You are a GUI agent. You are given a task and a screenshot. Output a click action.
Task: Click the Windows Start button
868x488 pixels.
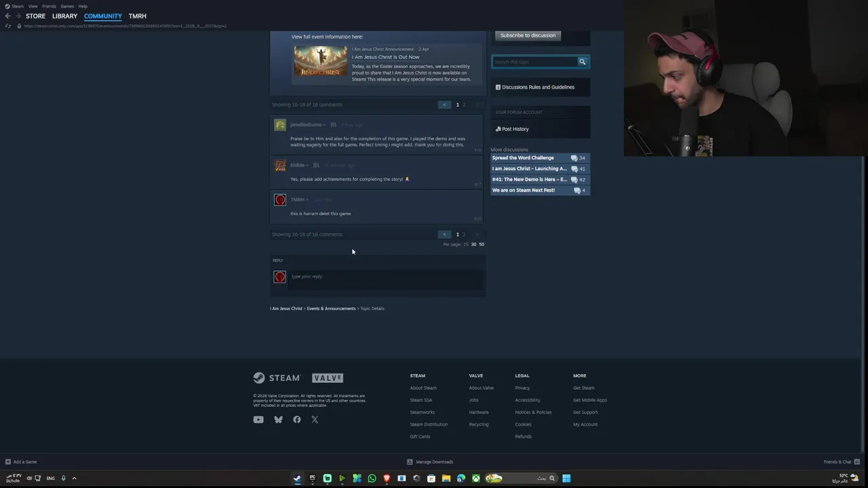[x=566, y=479]
